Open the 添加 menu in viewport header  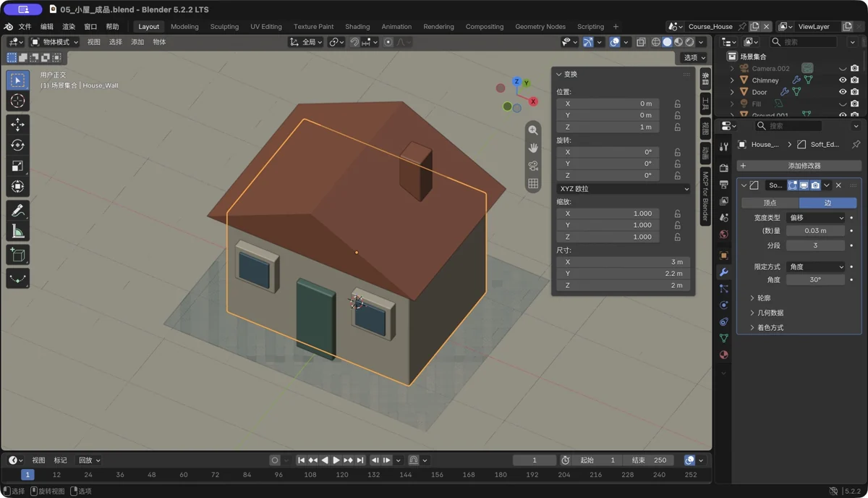(x=137, y=42)
